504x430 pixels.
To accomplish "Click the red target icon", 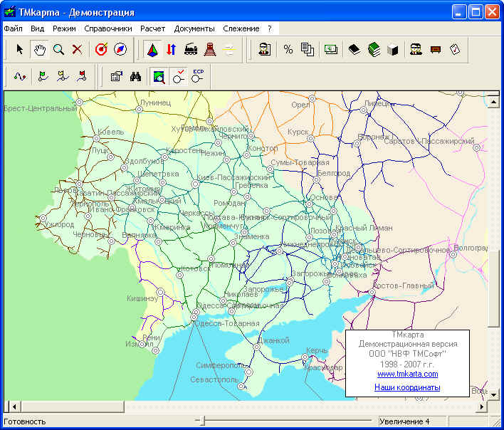I will (101, 50).
